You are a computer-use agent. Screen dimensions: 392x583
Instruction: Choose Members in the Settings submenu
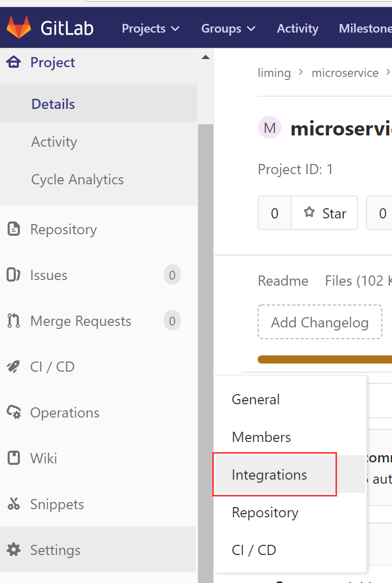tap(261, 437)
